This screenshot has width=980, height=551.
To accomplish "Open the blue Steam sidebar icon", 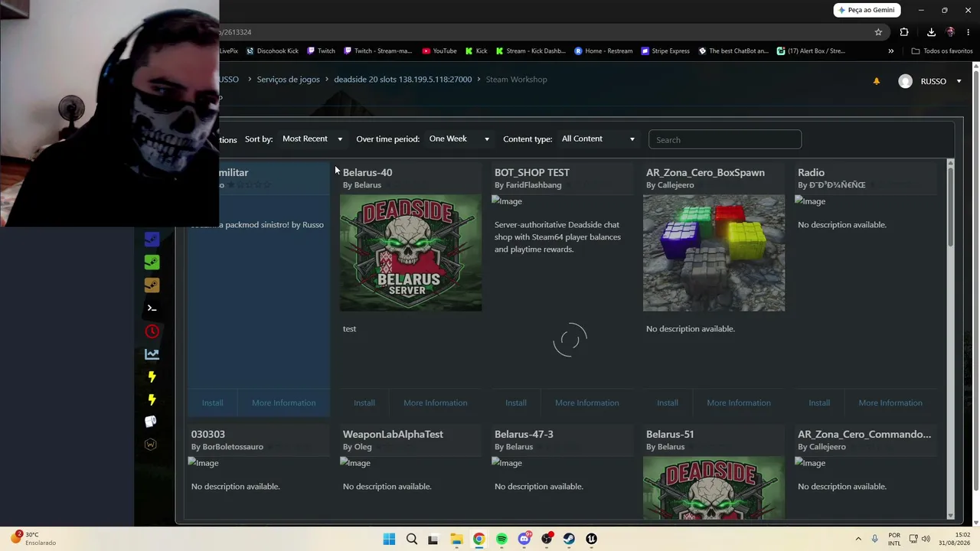I will coord(152,239).
